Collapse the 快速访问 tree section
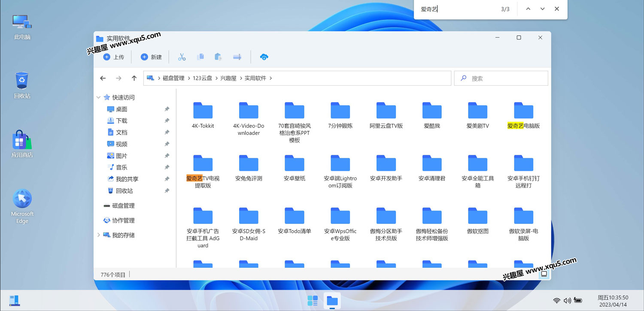 pos(99,97)
